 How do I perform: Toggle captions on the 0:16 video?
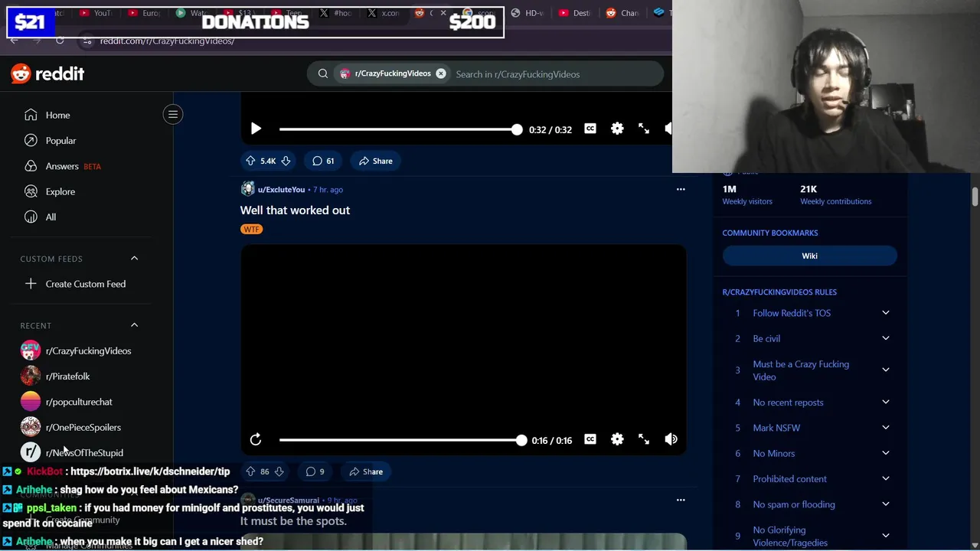coord(590,439)
